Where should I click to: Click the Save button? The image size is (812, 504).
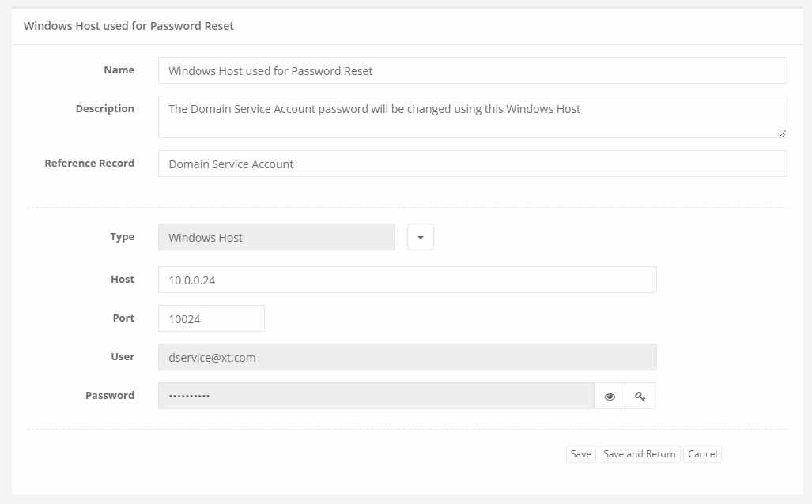tap(580, 454)
